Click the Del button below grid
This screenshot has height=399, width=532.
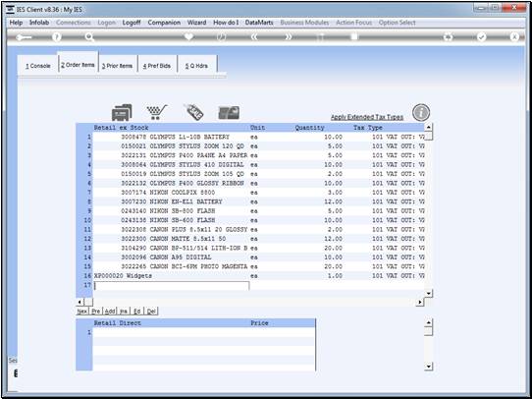click(152, 312)
